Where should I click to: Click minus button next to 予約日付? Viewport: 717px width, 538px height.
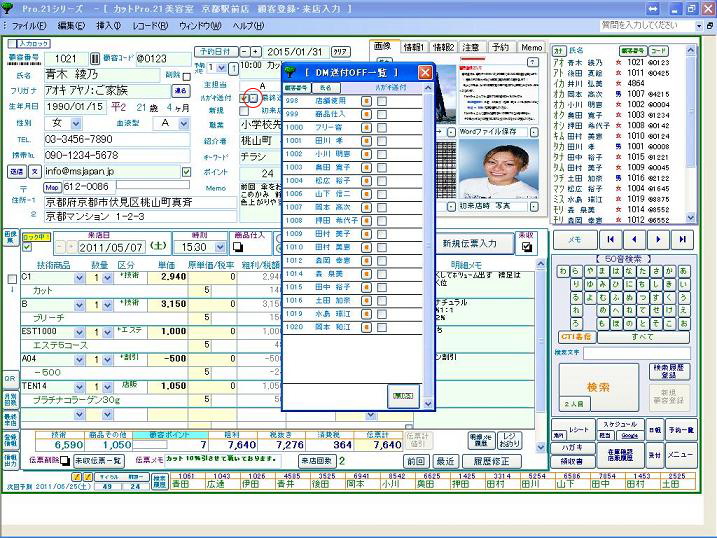[x=245, y=52]
